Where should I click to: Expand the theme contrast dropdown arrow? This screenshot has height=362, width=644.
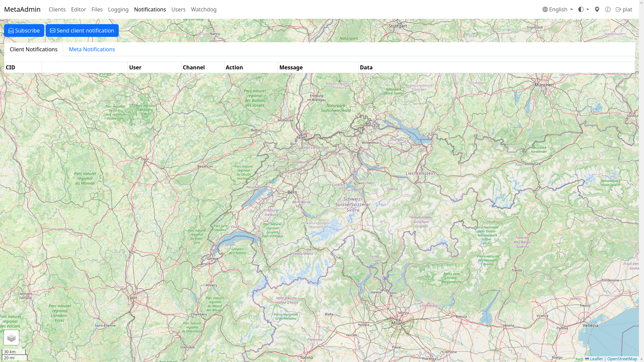point(588,9)
